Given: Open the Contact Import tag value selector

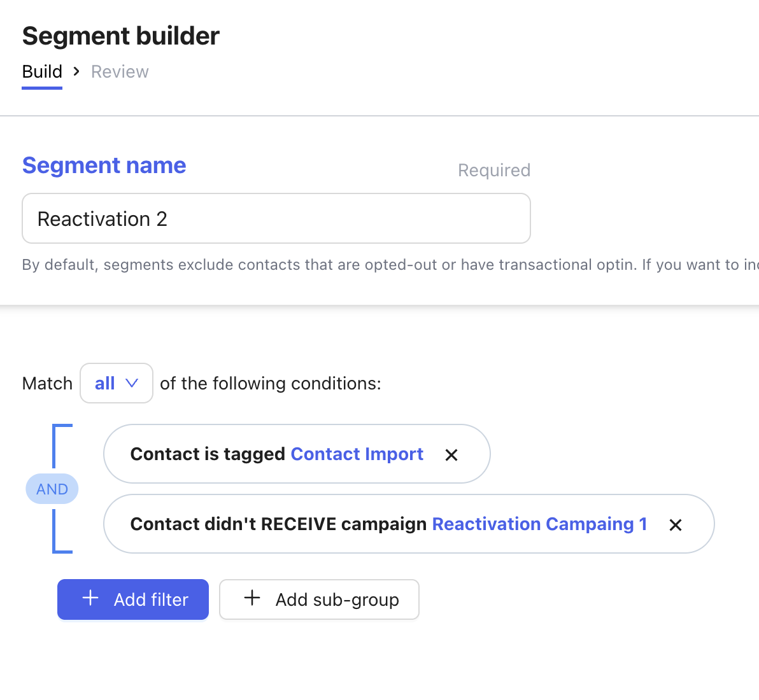Looking at the screenshot, I should [x=357, y=454].
